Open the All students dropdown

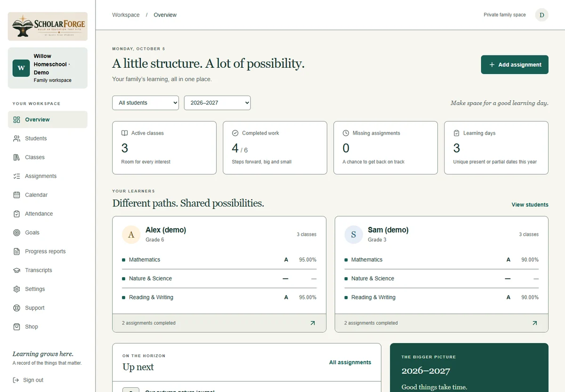click(x=145, y=103)
